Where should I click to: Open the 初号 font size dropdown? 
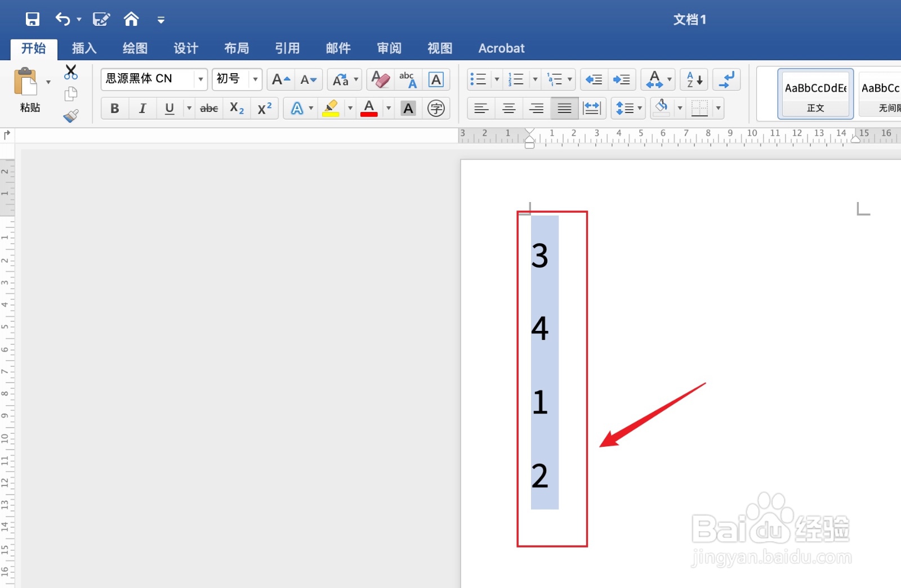[255, 79]
